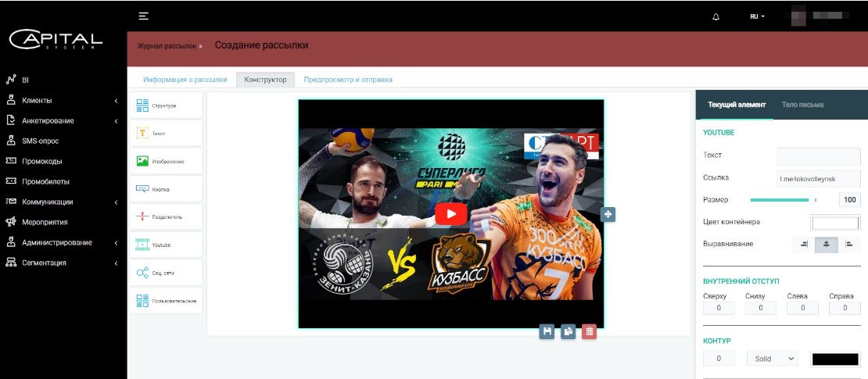Click the Размер value field 100
The height and width of the screenshot is (379, 868).
(x=850, y=200)
